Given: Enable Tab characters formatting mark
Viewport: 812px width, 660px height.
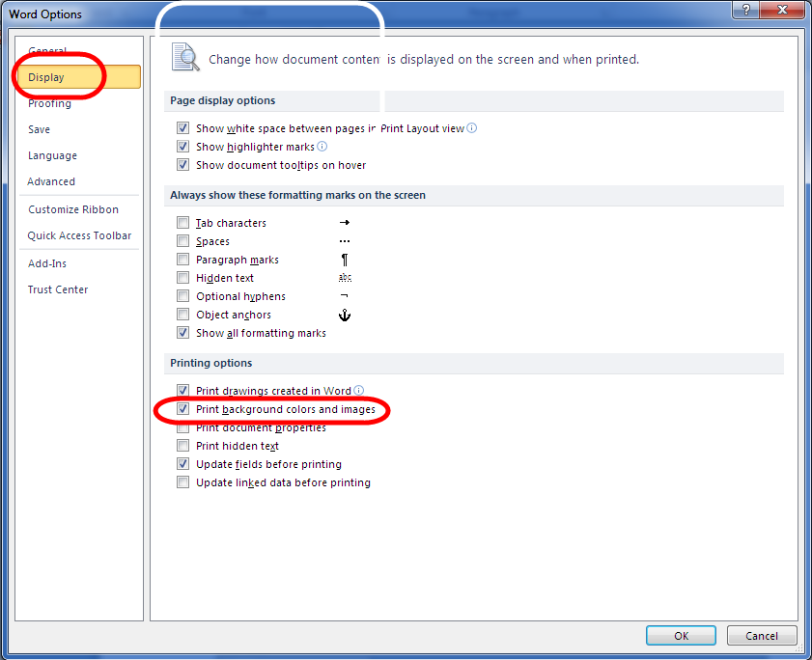Looking at the screenshot, I should tap(182, 223).
